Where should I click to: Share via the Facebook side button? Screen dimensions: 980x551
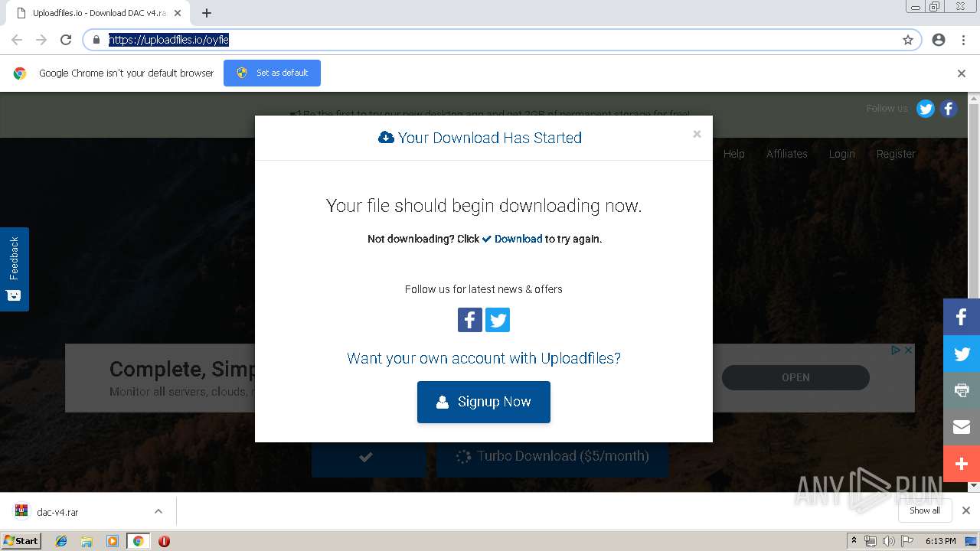pos(962,317)
